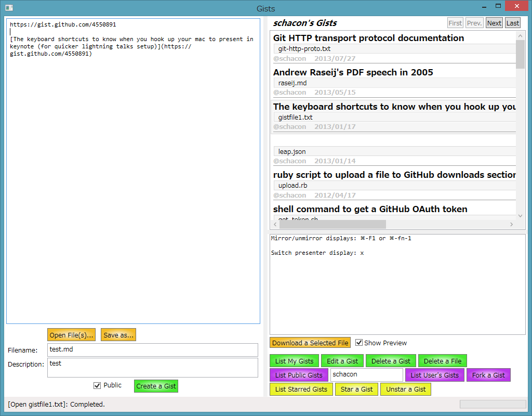Image resolution: width=532 pixels, height=416 pixels.
Task: Select gist 'ruby script to upload a file'
Action: tap(394, 175)
